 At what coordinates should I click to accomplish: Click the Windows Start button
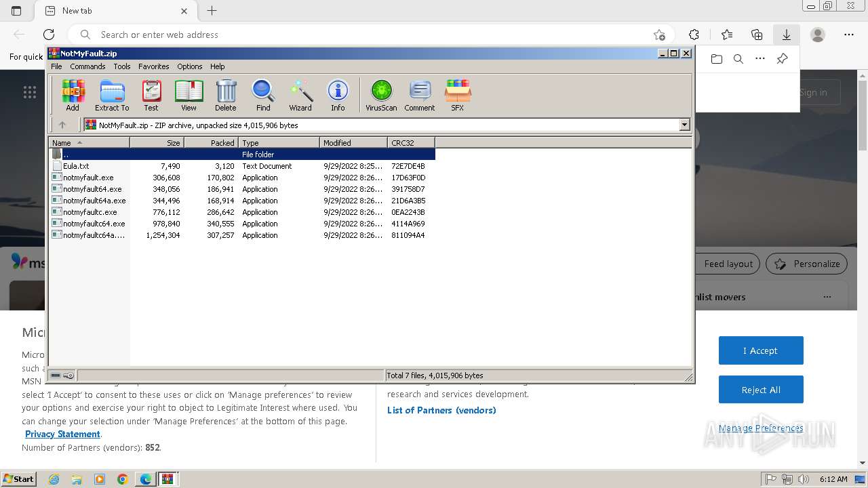click(x=19, y=479)
